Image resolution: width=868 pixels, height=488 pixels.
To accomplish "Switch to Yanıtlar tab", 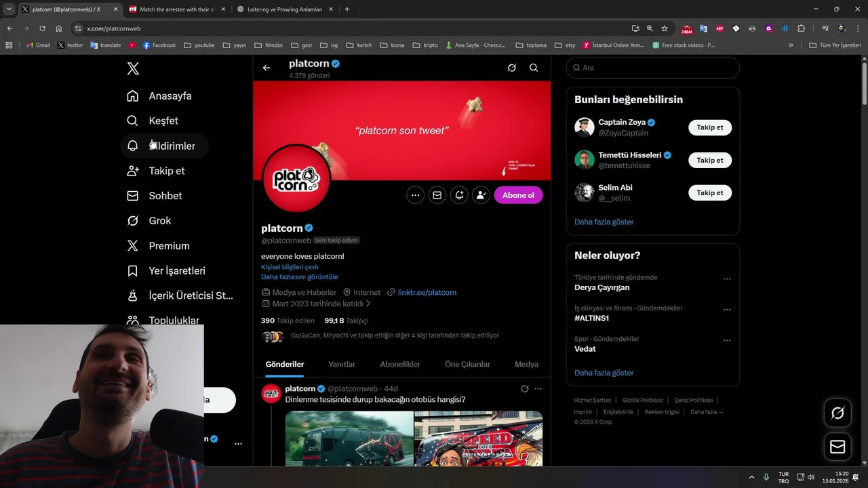I will [342, 364].
